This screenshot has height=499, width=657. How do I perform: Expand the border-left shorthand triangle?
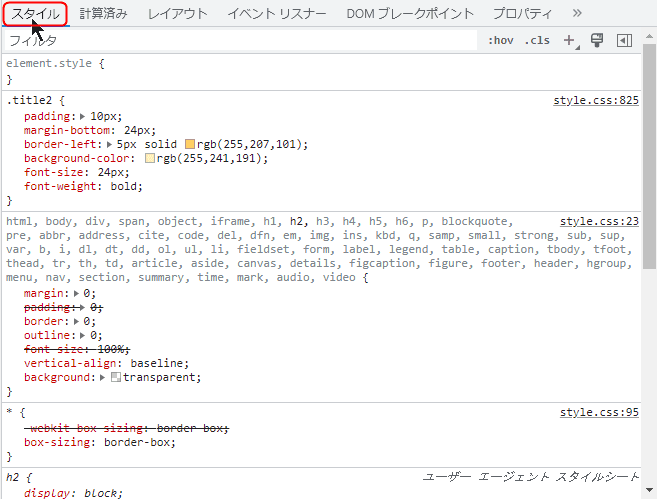tap(109, 145)
